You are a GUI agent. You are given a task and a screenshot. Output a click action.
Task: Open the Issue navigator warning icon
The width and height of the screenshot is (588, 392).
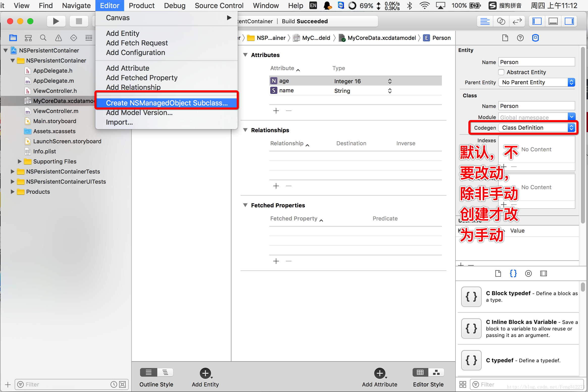[x=58, y=38]
